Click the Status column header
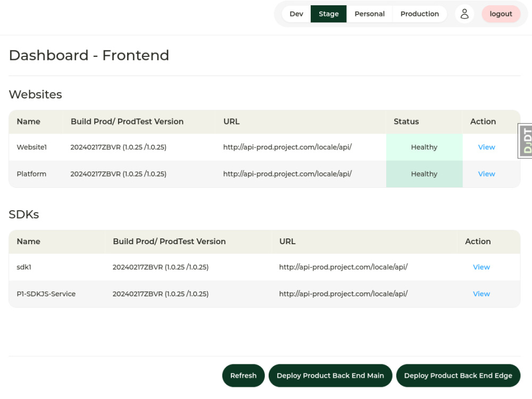 (406, 121)
